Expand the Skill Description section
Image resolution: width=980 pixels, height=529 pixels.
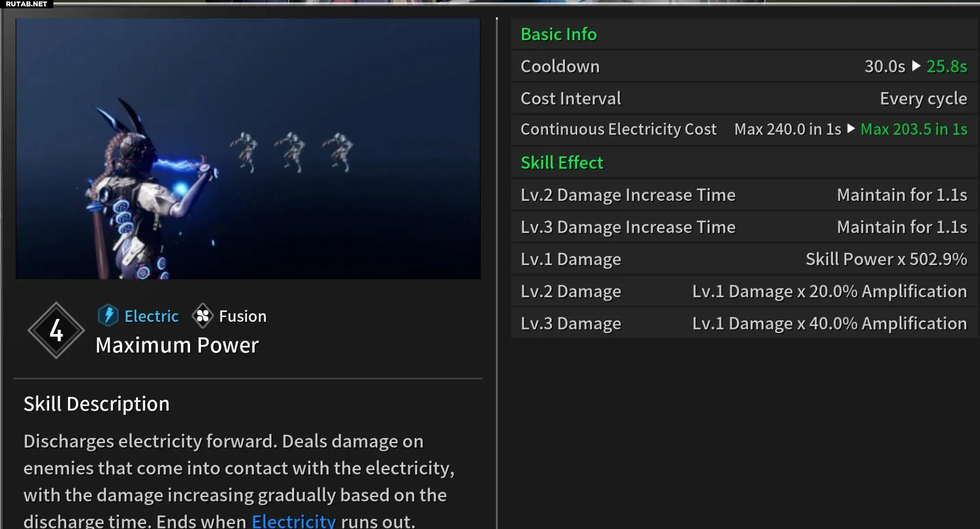97,403
